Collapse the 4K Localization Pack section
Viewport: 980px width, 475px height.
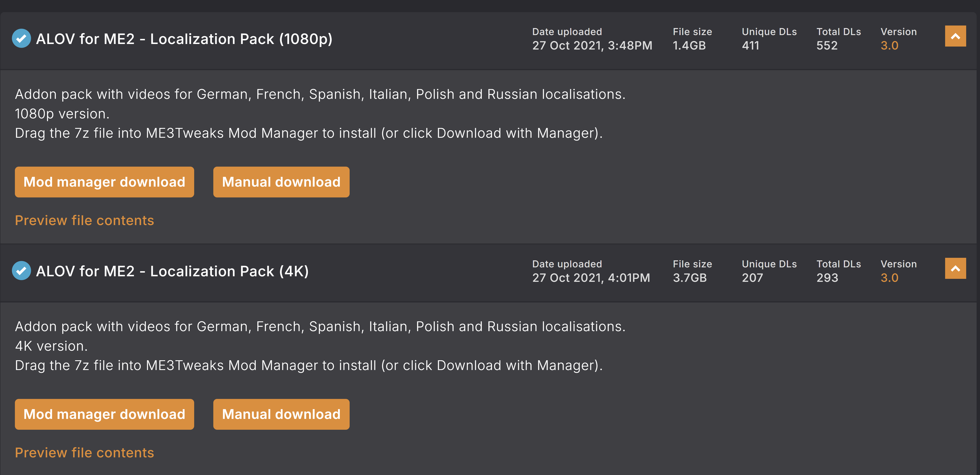(x=955, y=268)
